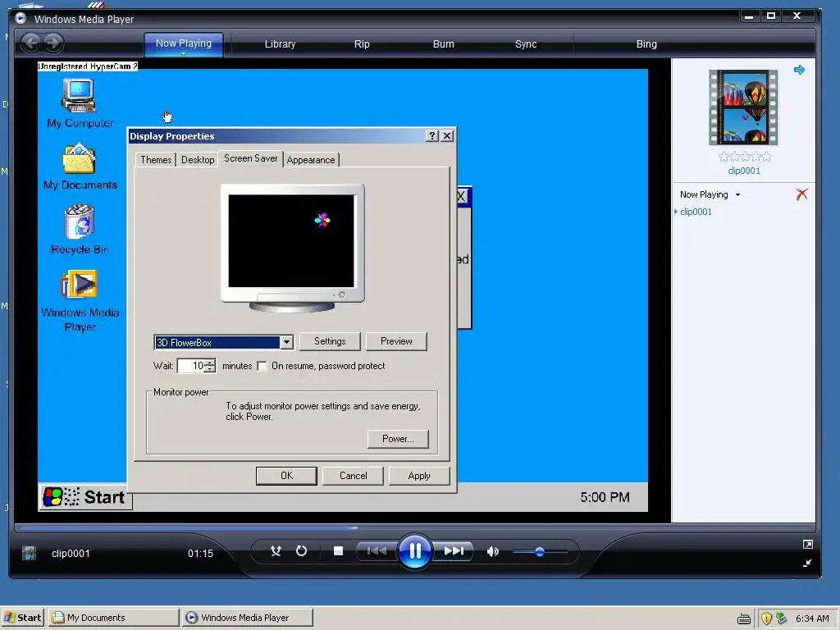Click Apply in Display Properties
Viewport: 840px width, 630px height.
tap(419, 476)
